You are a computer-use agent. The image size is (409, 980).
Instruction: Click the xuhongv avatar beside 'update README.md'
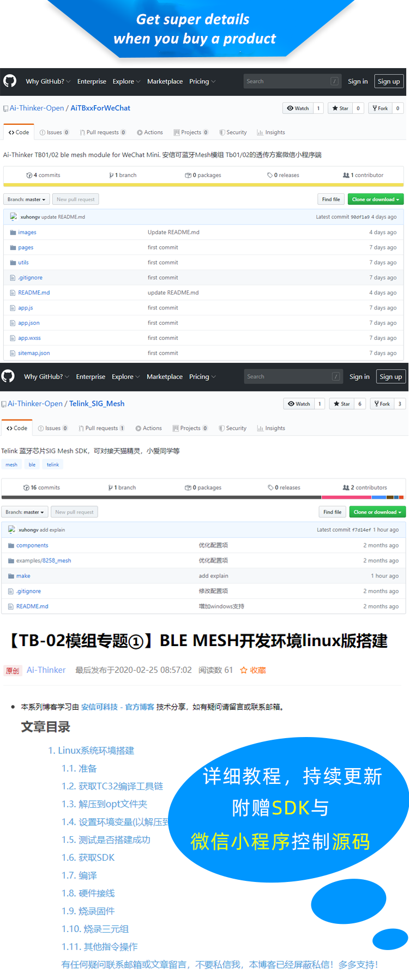(13, 217)
